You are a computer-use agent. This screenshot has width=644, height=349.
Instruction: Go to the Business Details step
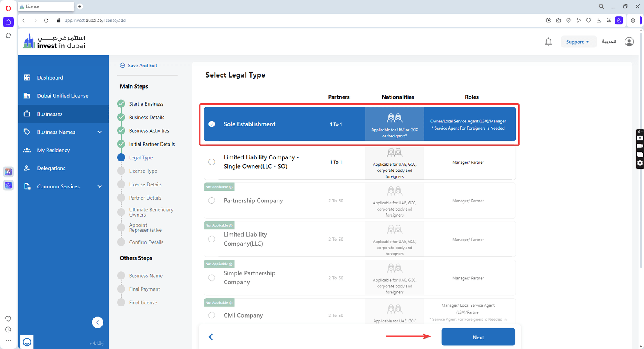[147, 117]
